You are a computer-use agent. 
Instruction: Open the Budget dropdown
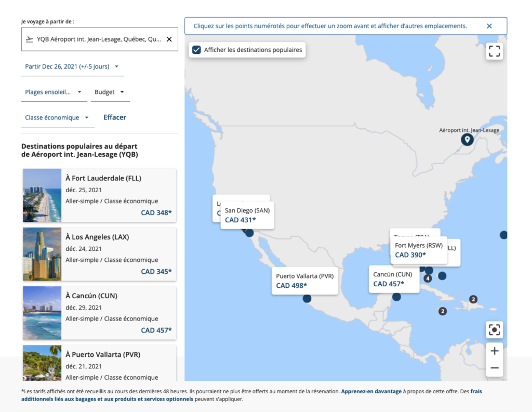109,92
